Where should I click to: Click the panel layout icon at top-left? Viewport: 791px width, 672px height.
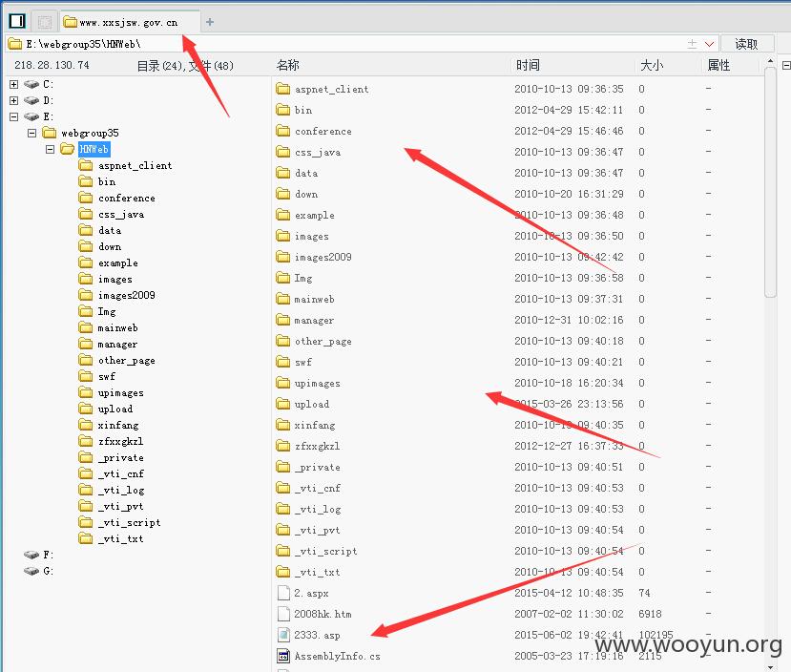(17, 21)
